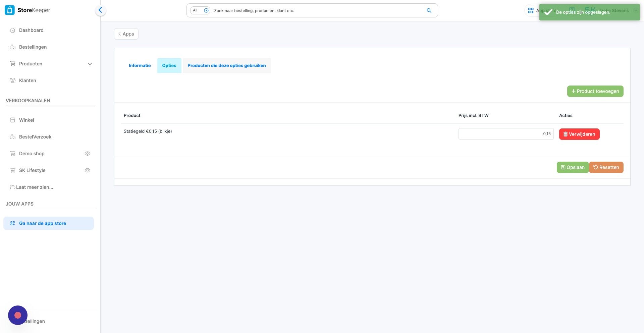Click the Demo shop cart icon
This screenshot has height=333, width=644.
point(13,154)
